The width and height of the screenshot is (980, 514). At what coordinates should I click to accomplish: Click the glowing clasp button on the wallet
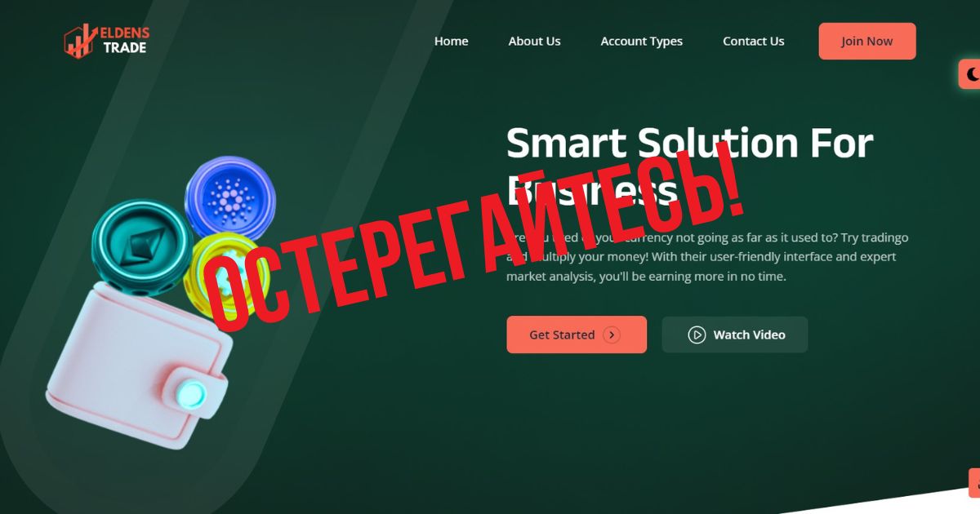click(190, 396)
